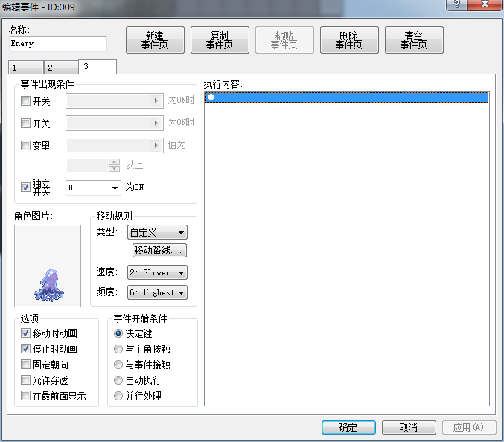
Task: Switch to event page tab 1
Action: 26,68
